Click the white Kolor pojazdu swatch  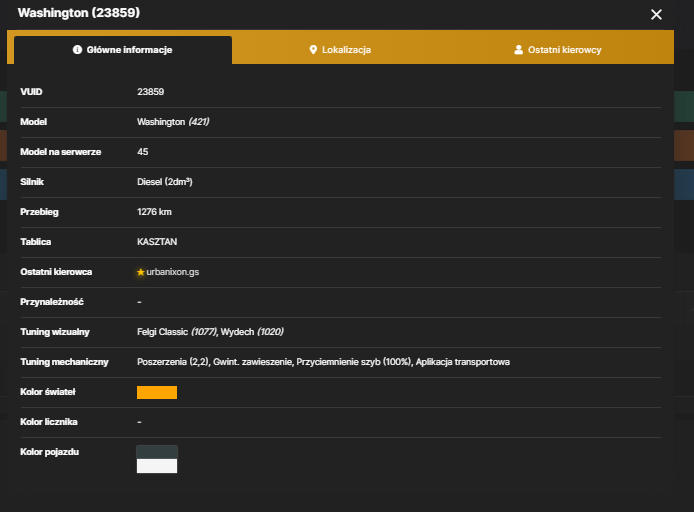click(157, 466)
